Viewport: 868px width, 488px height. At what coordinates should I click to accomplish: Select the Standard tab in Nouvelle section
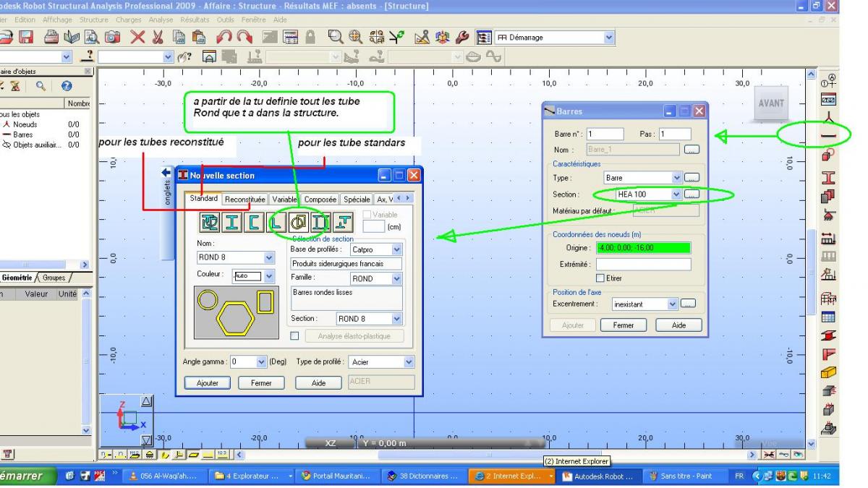point(203,198)
